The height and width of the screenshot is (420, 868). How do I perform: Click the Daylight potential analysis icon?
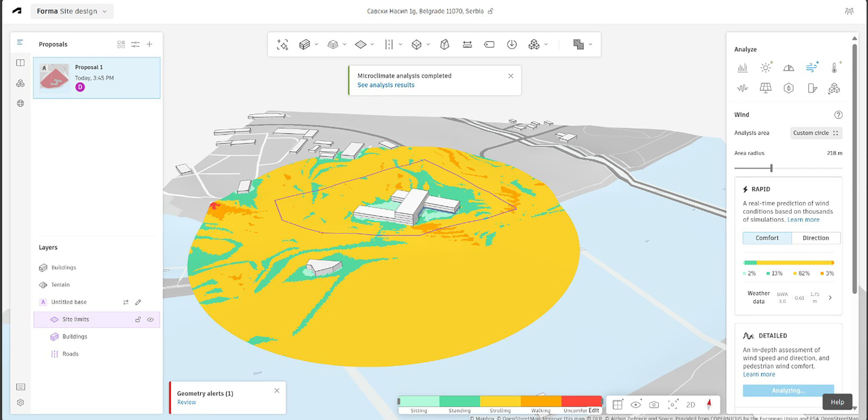[x=788, y=68]
